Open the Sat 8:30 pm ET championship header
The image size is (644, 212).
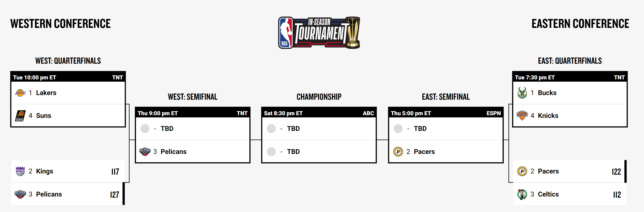319,113
